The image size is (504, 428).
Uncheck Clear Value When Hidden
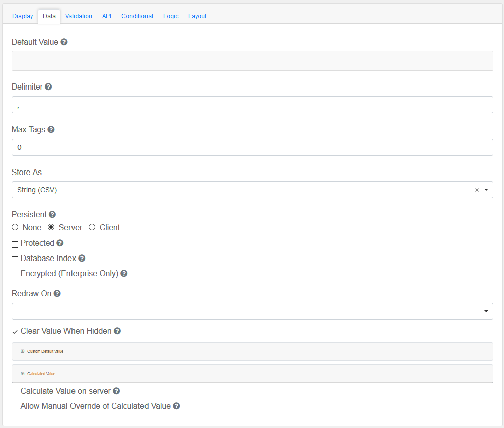click(x=15, y=332)
